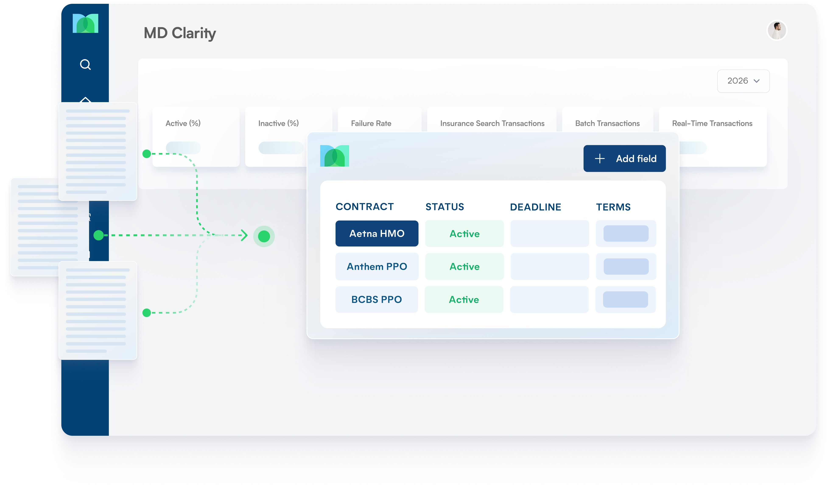Click the search magnifier icon in sidebar
This screenshot has width=836, height=504.
(x=85, y=64)
